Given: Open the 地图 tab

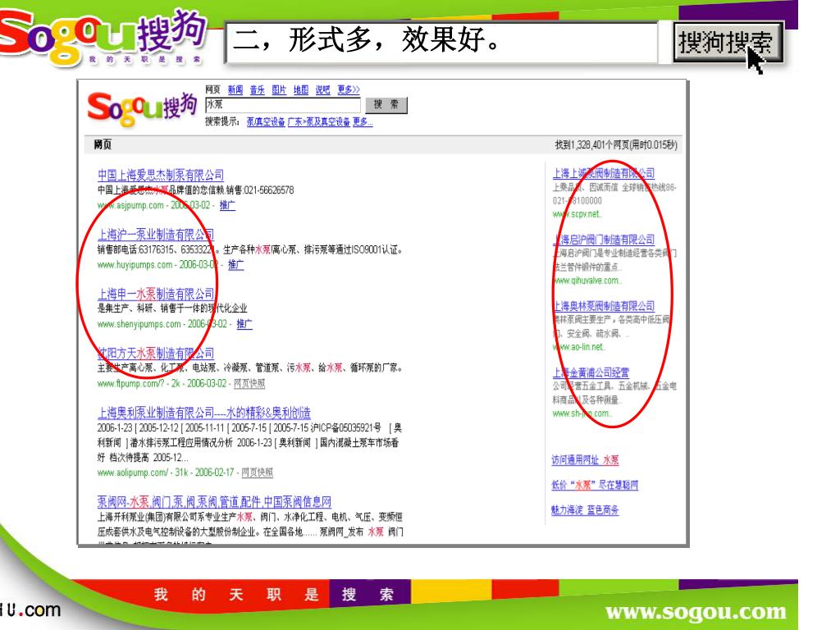Looking at the screenshot, I should (x=300, y=89).
